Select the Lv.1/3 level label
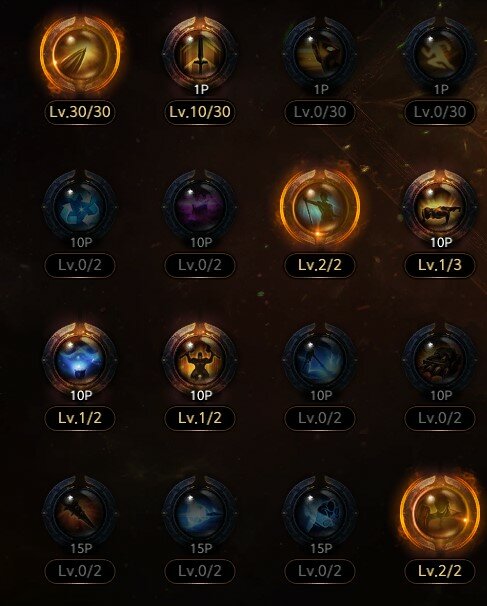 pyautogui.click(x=440, y=265)
